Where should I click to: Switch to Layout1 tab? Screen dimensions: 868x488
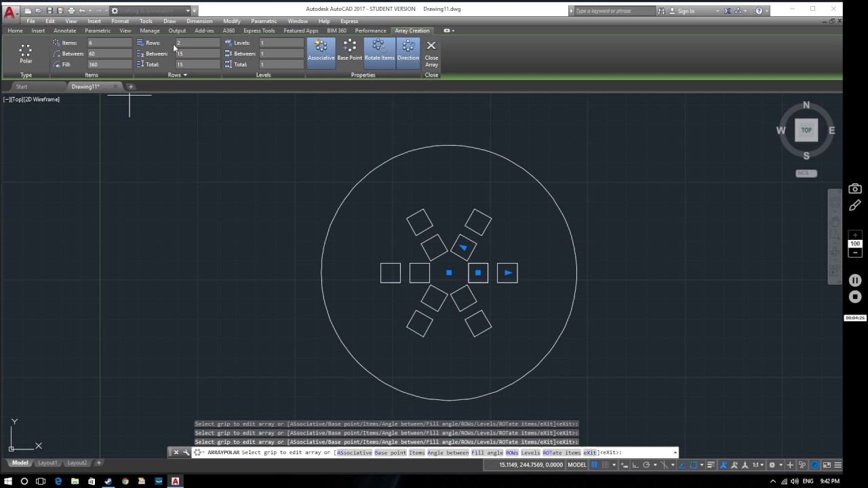coord(47,463)
